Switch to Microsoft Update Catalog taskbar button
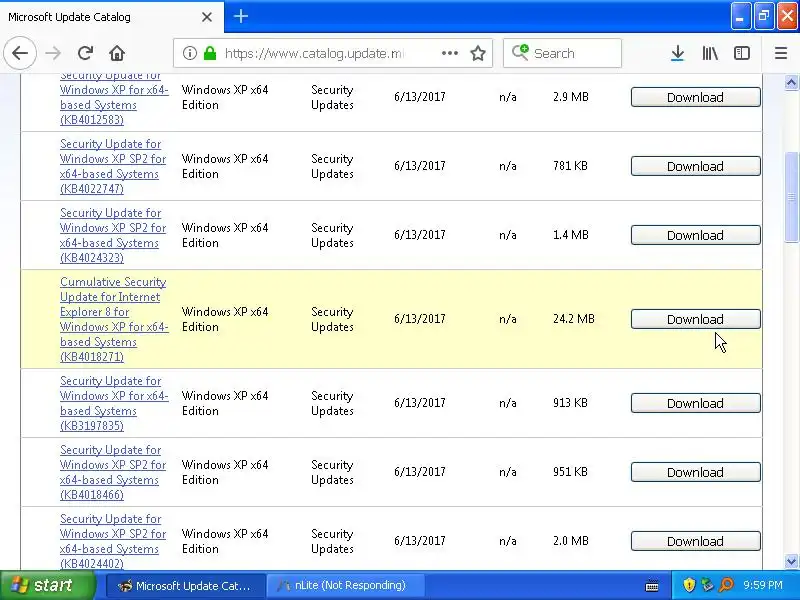 coord(186,585)
